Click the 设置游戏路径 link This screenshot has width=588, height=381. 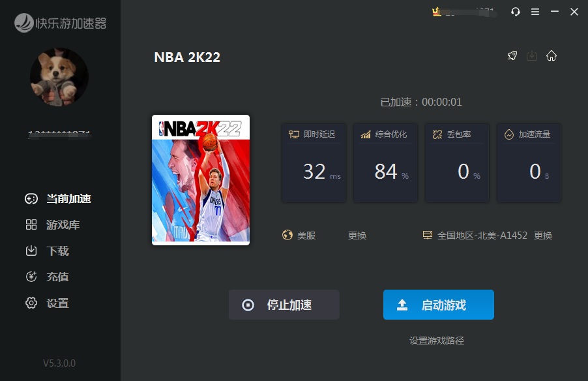437,341
